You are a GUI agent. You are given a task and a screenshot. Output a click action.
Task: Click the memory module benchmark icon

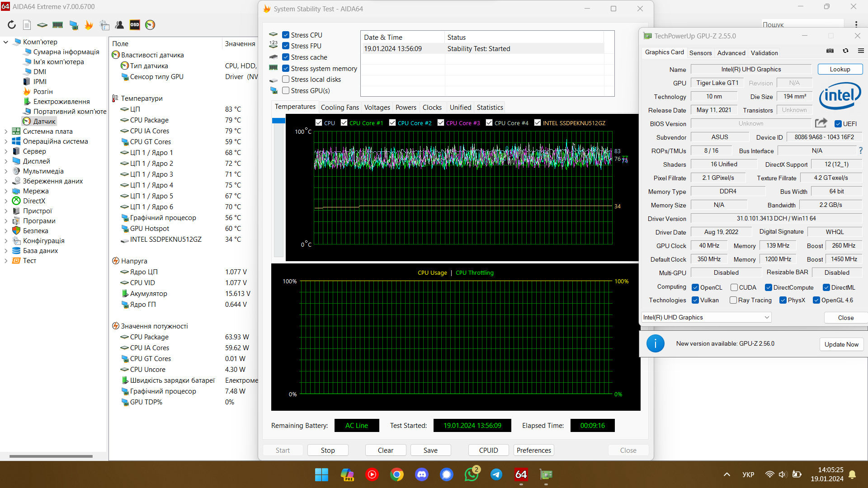coord(57,25)
